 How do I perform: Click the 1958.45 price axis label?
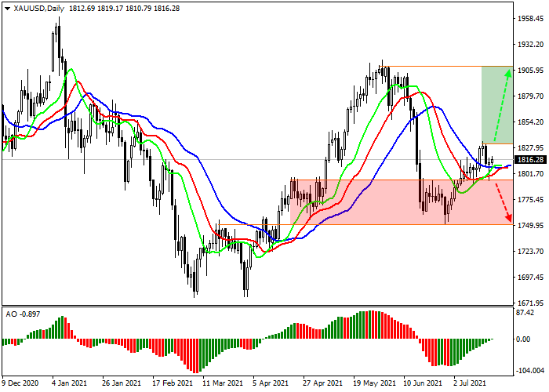530,19
